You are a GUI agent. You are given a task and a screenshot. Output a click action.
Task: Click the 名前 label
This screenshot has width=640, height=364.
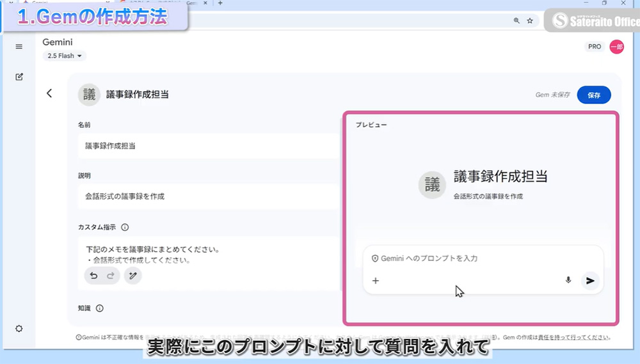[x=84, y=125]
